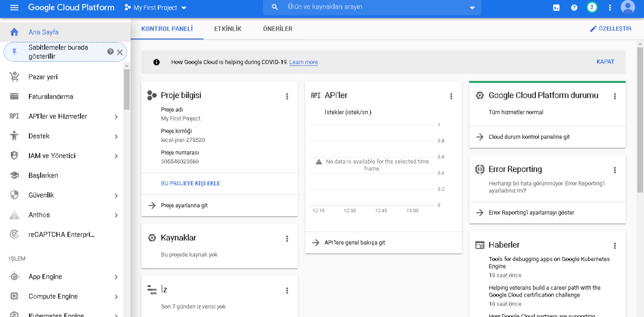This screenshot has width=644, height=317.
Task: Switch to ETKİNLİK tab
Action: pyautogui.click(x=228, y=29)
